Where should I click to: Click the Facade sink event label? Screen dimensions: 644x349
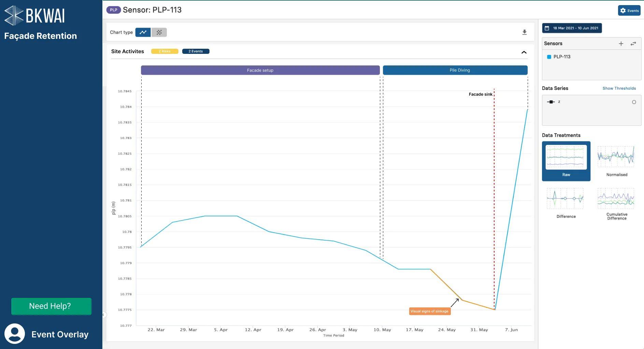[481, 94]
